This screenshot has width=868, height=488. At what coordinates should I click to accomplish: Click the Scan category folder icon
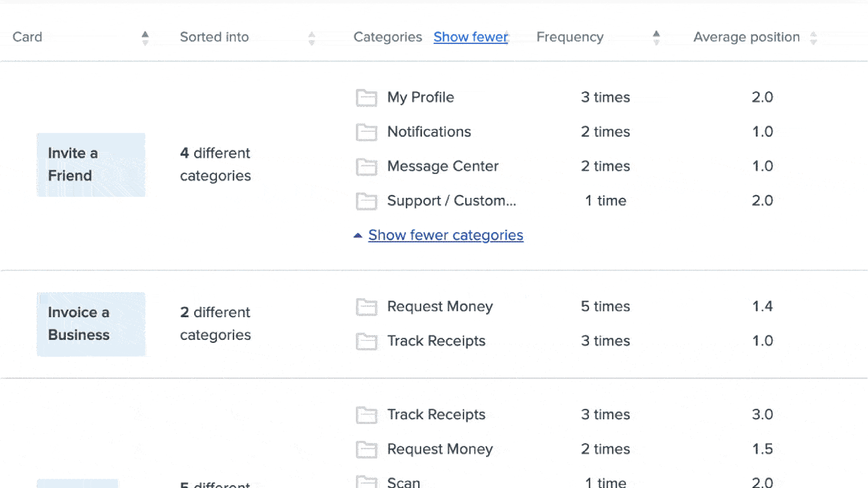point(366,481)
